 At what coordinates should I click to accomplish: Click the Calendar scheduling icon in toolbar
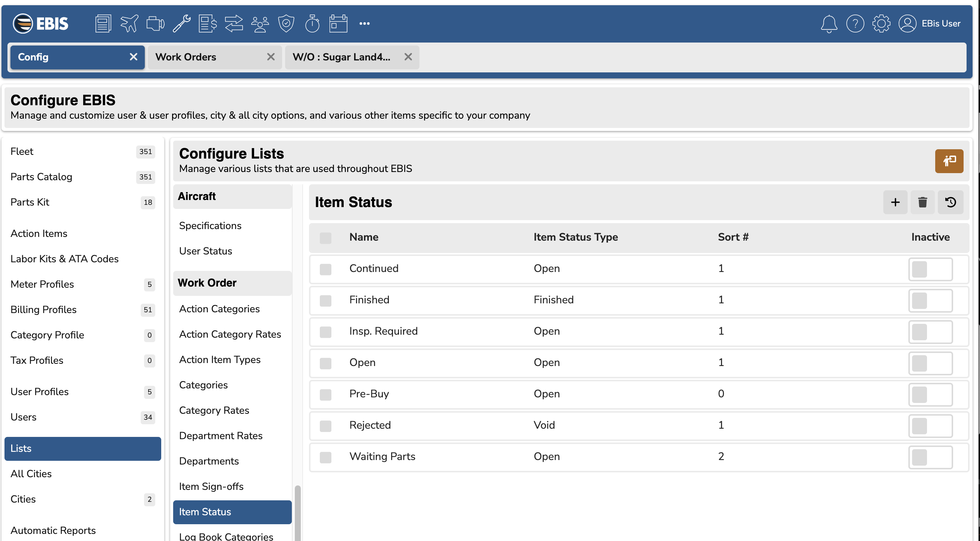[x=338, y=23]
